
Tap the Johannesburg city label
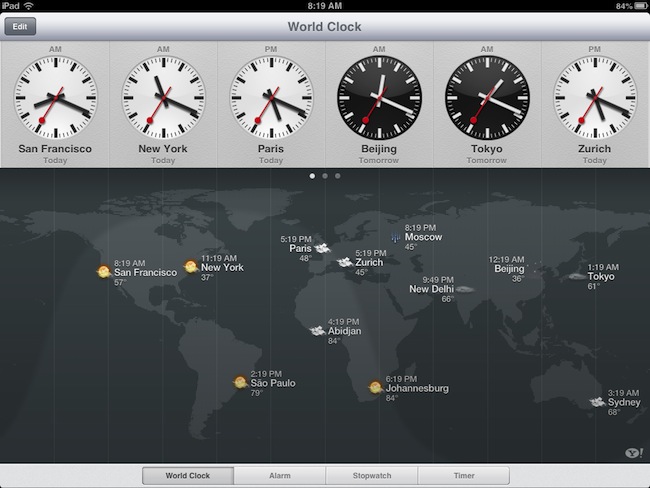pyautogui.click(x=417, y=388)
